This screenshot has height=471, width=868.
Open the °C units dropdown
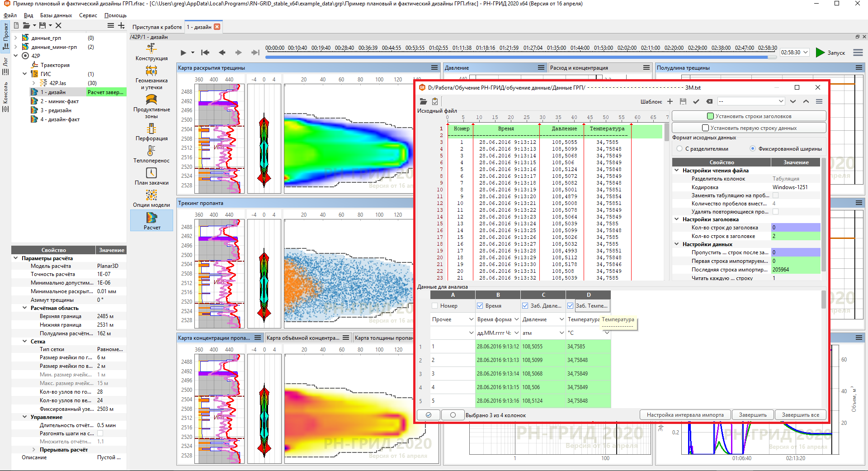point(588,333)
